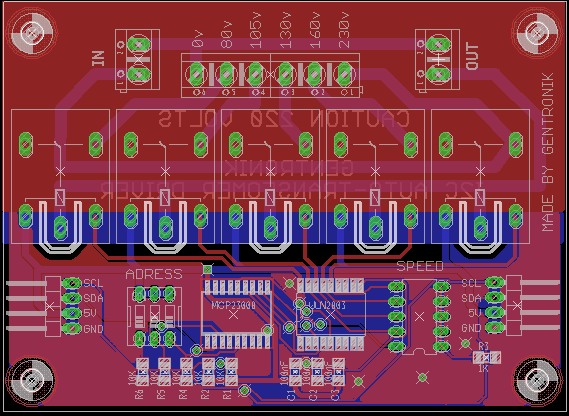Click the pad below the 160v label

[x=315, y=74]
